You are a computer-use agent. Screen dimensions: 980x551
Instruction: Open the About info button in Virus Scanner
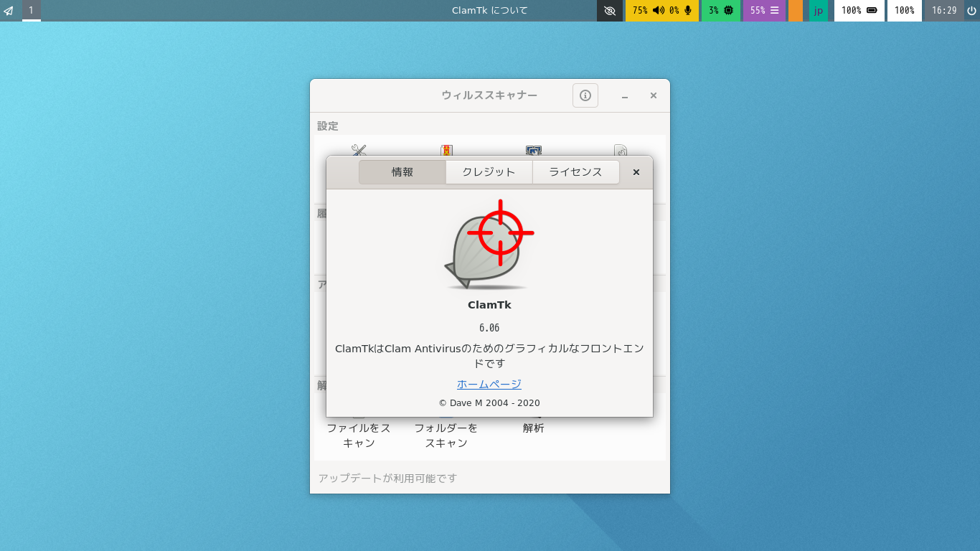coord(585,95)
